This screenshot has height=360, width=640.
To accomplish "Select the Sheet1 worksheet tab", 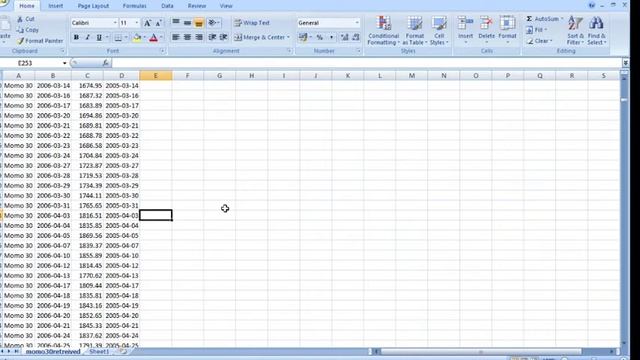I will coord(99,351).
